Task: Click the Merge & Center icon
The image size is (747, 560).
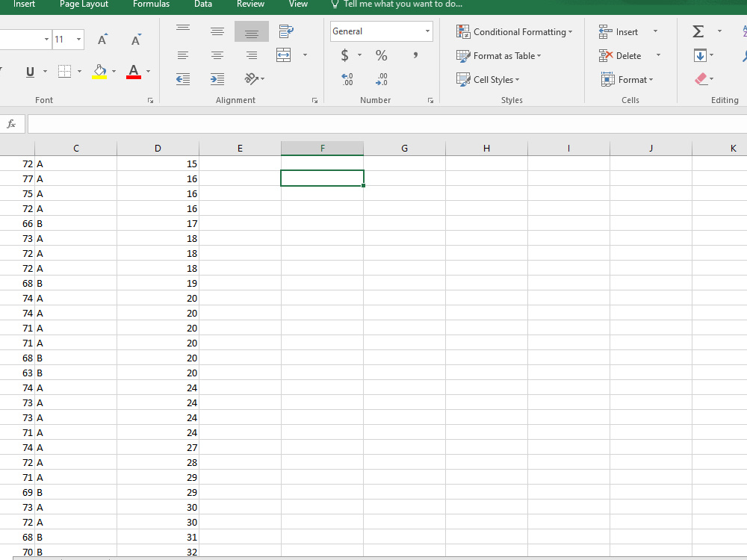Action: pos(283,55)
